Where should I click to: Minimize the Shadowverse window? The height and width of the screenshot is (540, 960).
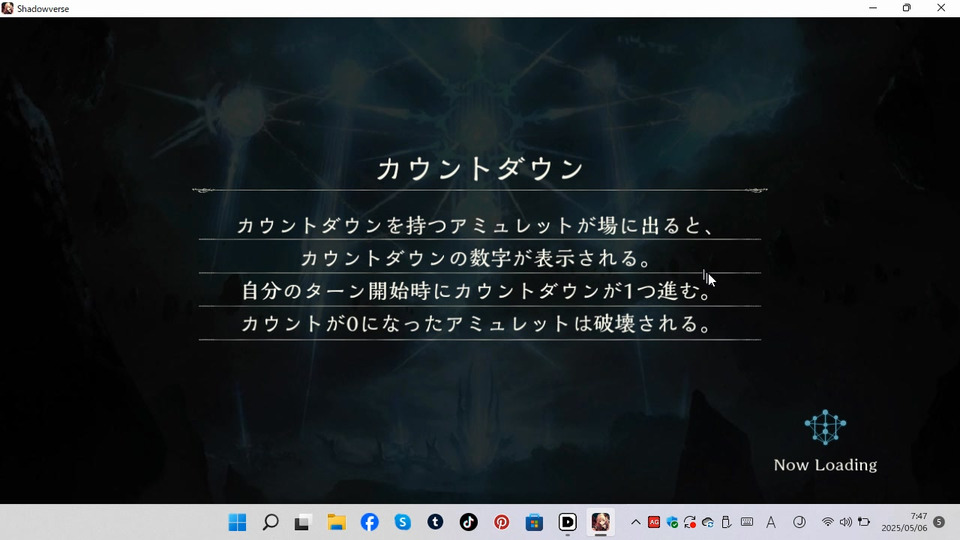(873, 8)
